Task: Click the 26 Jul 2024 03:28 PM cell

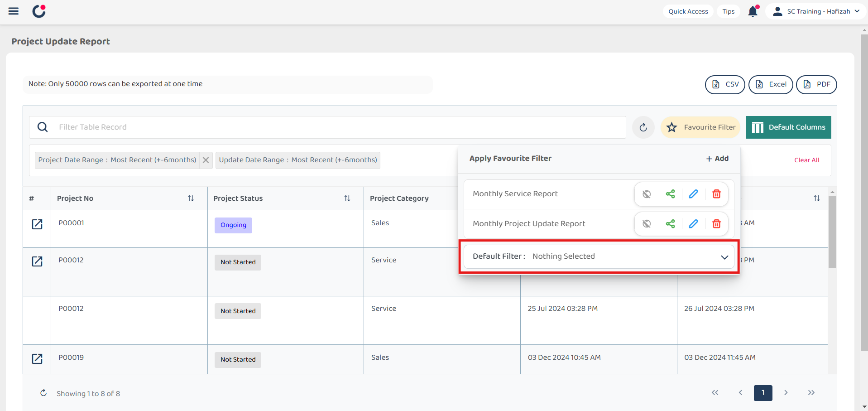Action: coord(719,309)
